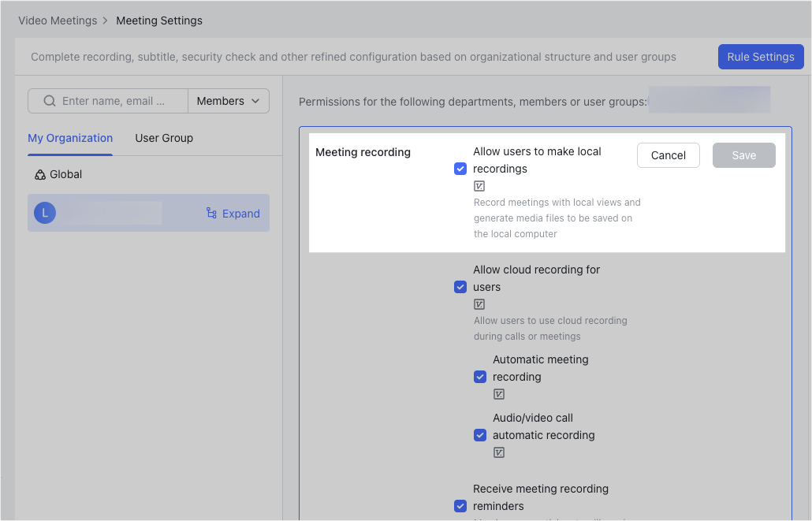Open Rule Settings
Image resolution: width=812 pixels, height=521 pixels.
coord(760,56)
